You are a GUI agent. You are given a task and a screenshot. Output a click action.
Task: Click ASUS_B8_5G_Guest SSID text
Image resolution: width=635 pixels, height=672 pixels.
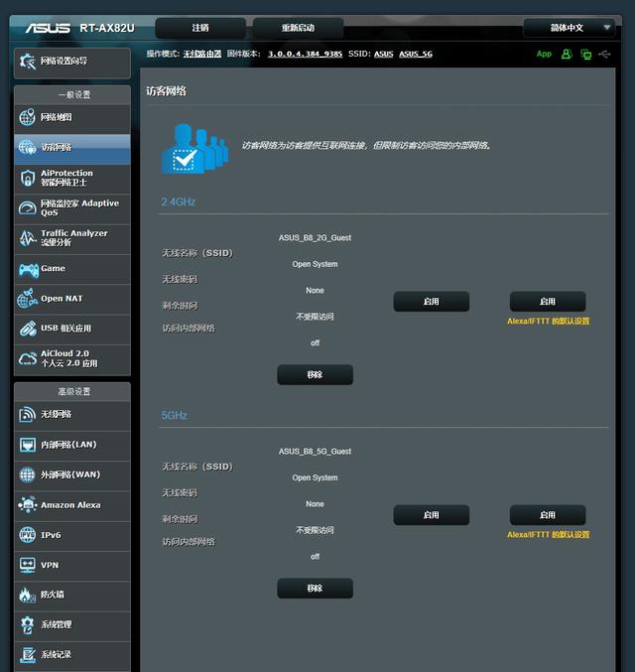315,452
